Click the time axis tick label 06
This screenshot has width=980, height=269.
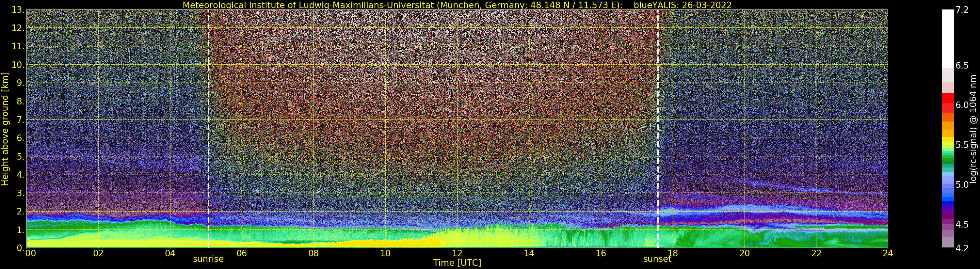pos(242,253)
